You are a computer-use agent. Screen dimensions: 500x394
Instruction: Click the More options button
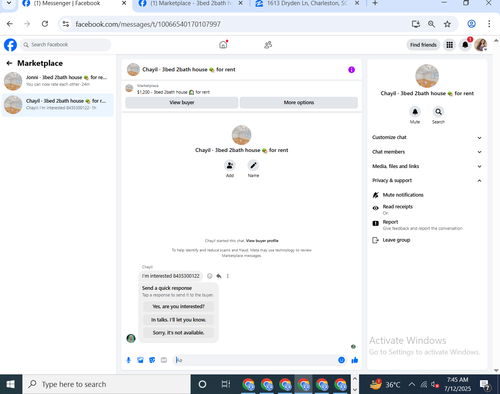[299, 102]
